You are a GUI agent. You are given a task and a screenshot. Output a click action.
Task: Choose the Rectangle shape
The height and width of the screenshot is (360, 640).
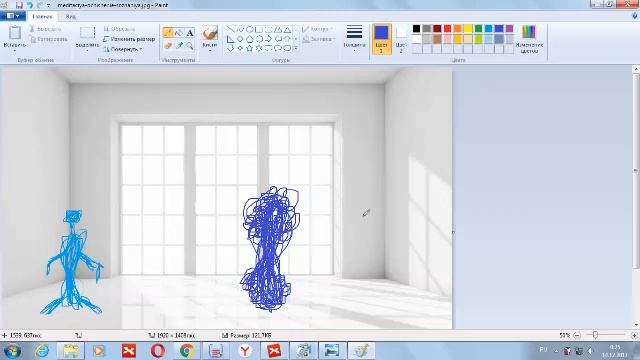(x=259, y=30)
